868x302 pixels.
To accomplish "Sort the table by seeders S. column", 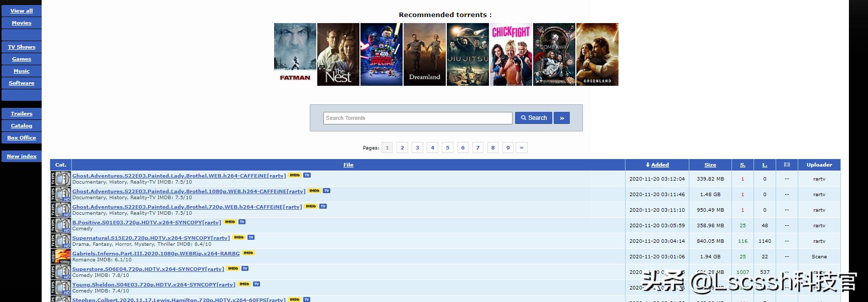I will pyautogui.click(x=742, y=165).
